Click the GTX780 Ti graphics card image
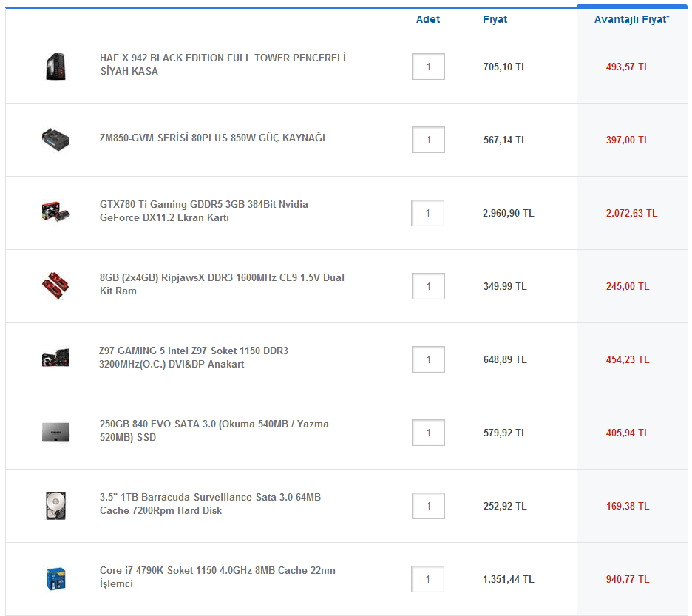The image size is (692, 616). [x=55, y=212]
